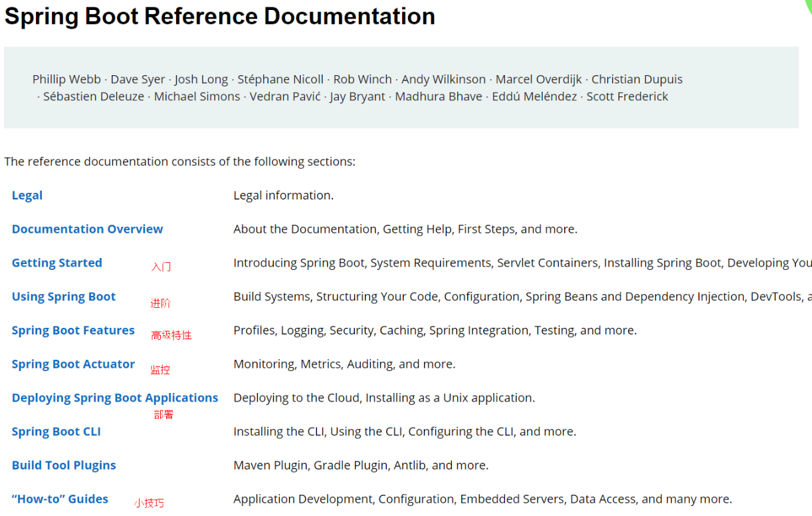Click the sentence "The reference documentation consists of the following sections:"
This screenshot has height=516, width=812.
pos(180,162)
